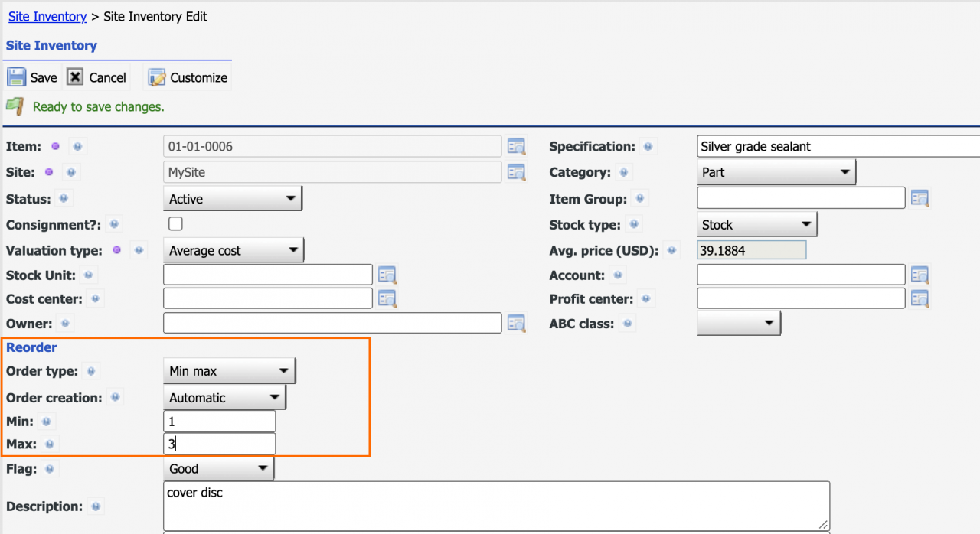This screenshot has height=534, width=980.
Task: Click the lookup icon next to Item field
Action: tap(516, 146)
